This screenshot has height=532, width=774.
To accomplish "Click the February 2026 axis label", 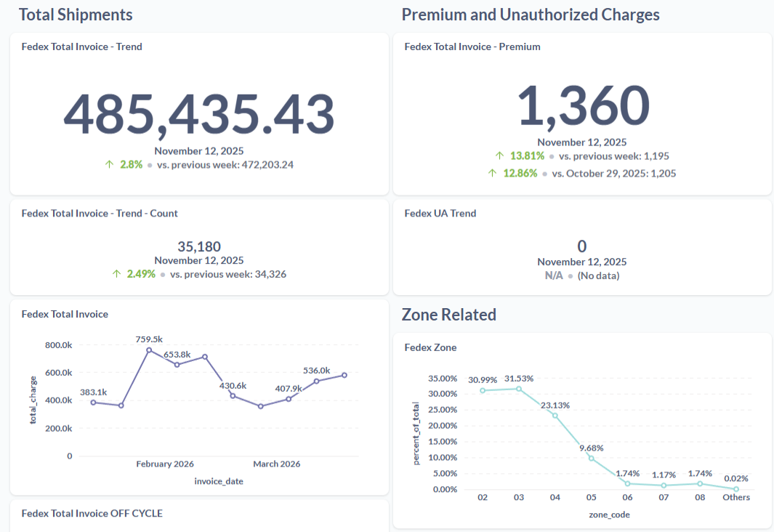I will click(x=165, y=463).
